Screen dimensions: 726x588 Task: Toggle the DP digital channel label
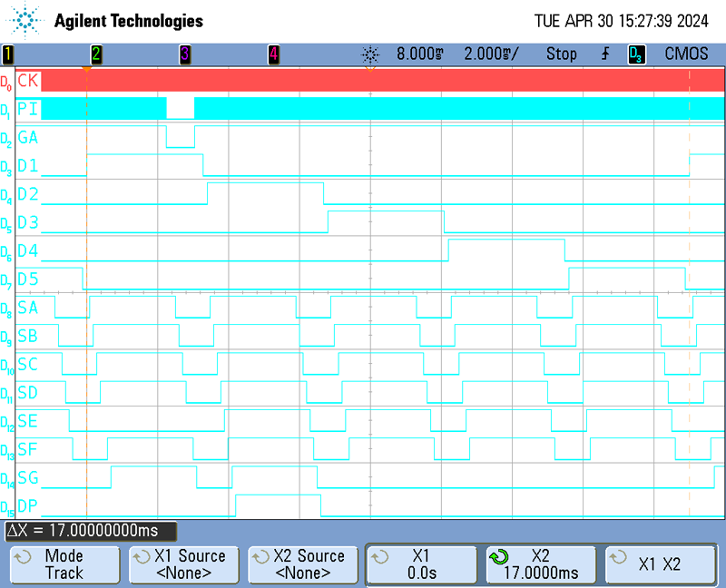click(x=28, y=506)
